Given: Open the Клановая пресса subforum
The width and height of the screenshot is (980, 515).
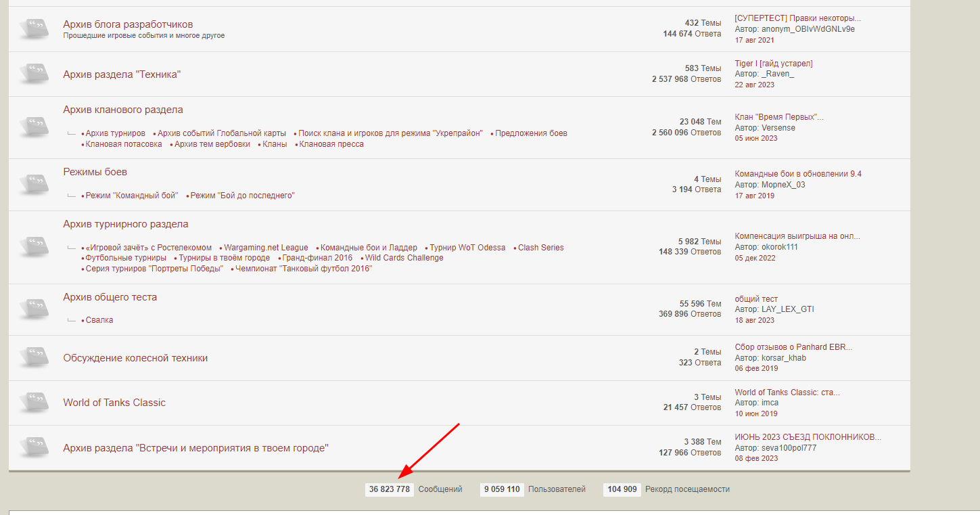Looking at the screenshot, I should pyautogui.click(x=331, y=144).
